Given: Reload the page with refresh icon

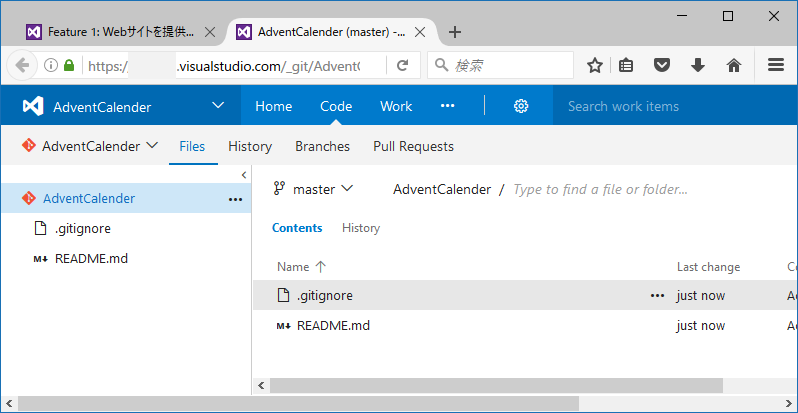Looking at the screenshot, I should click(403, 65).
